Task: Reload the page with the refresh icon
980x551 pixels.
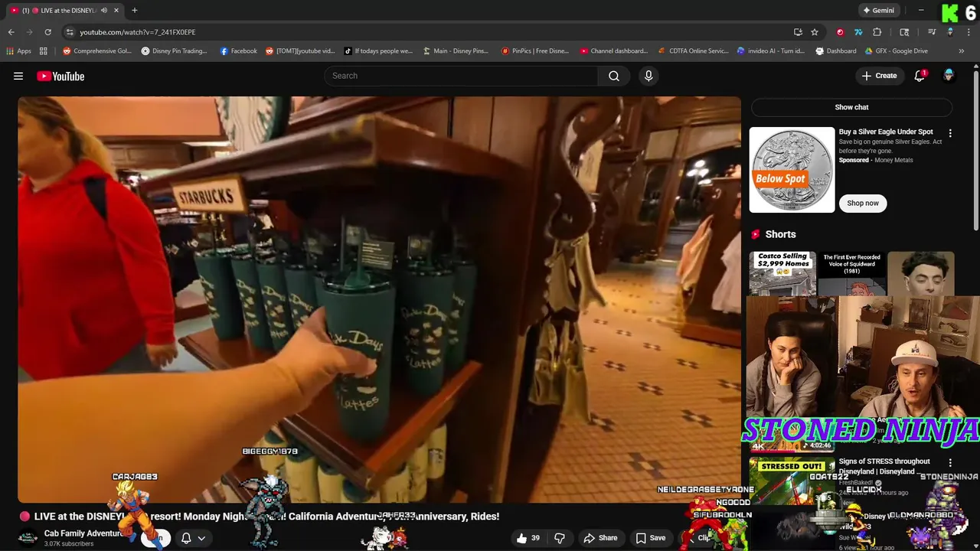Action: (47, 32)
